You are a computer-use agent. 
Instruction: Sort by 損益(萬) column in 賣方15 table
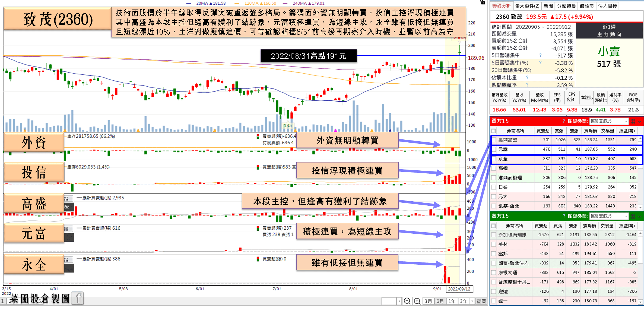pos(627,226)
